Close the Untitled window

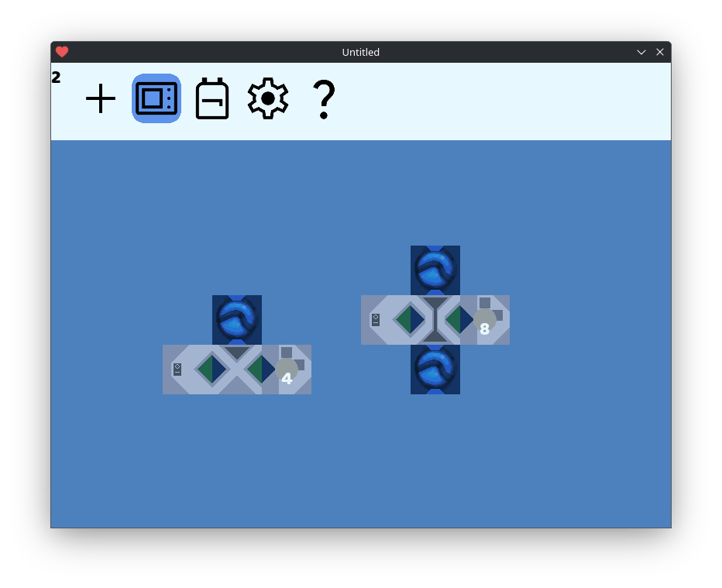click(x=660, y=52)
